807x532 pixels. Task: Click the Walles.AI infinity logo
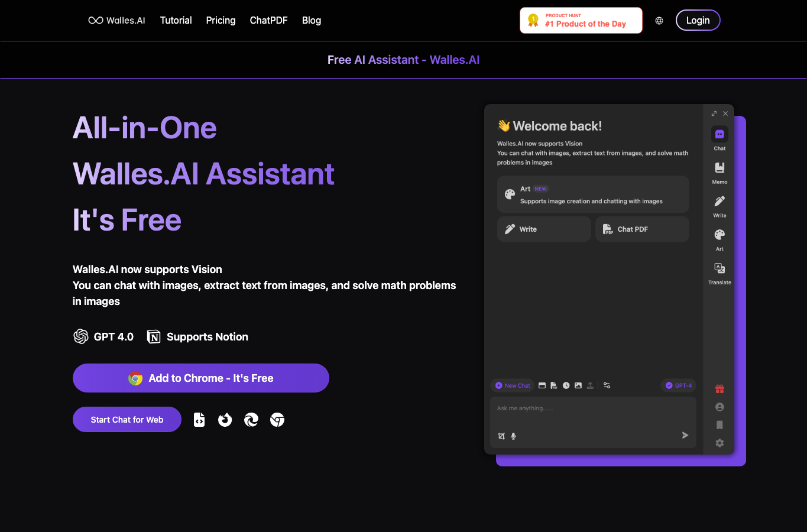pos(116,20)
